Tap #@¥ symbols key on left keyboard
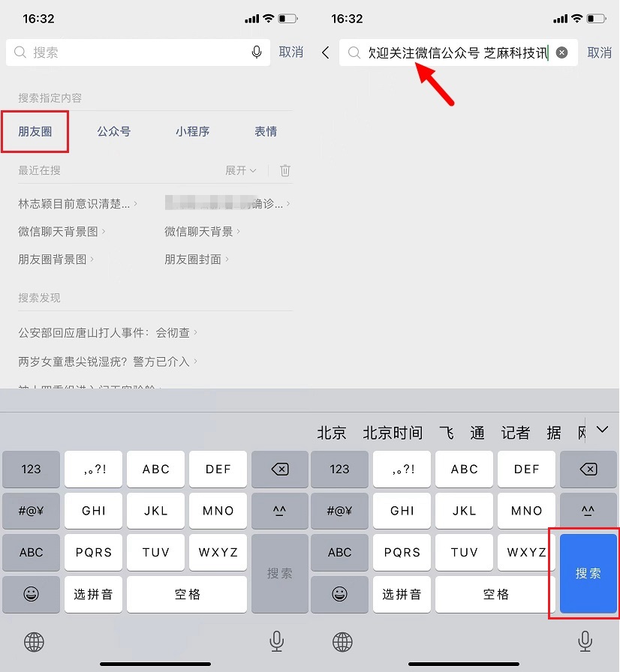 [31, 511]
